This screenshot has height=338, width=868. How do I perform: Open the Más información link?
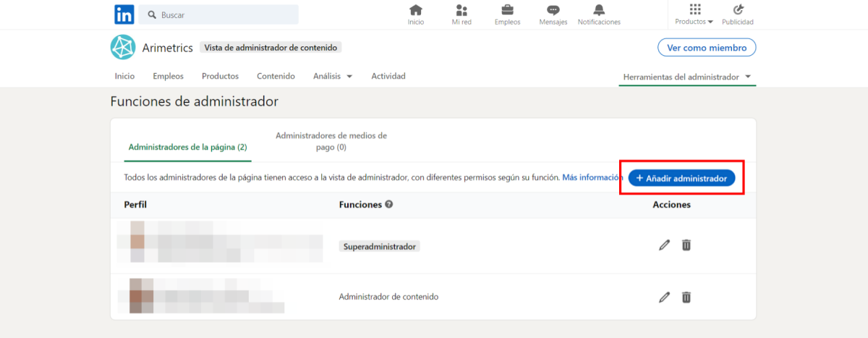pos(592,177)
